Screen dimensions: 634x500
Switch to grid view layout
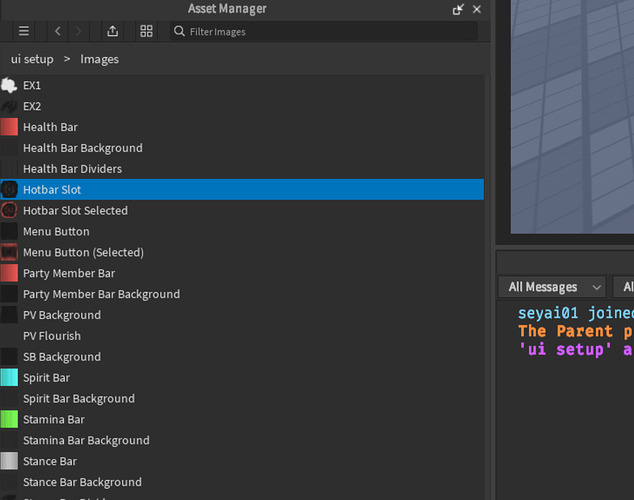tap(146, 31)
